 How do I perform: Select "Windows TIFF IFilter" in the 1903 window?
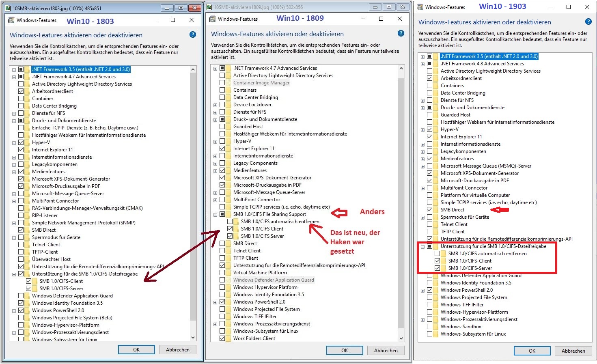pos(462,305)
